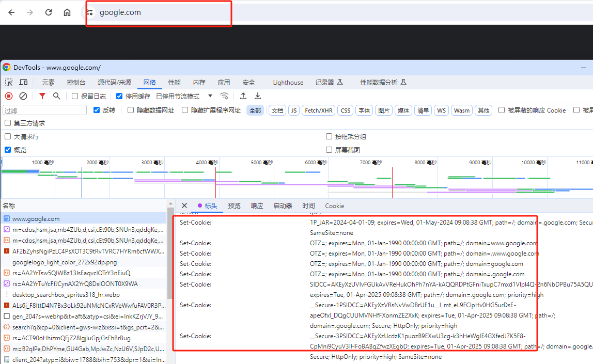Open the 时间 details tab
This screenshot has width=593, height=364.
point(308,206)
